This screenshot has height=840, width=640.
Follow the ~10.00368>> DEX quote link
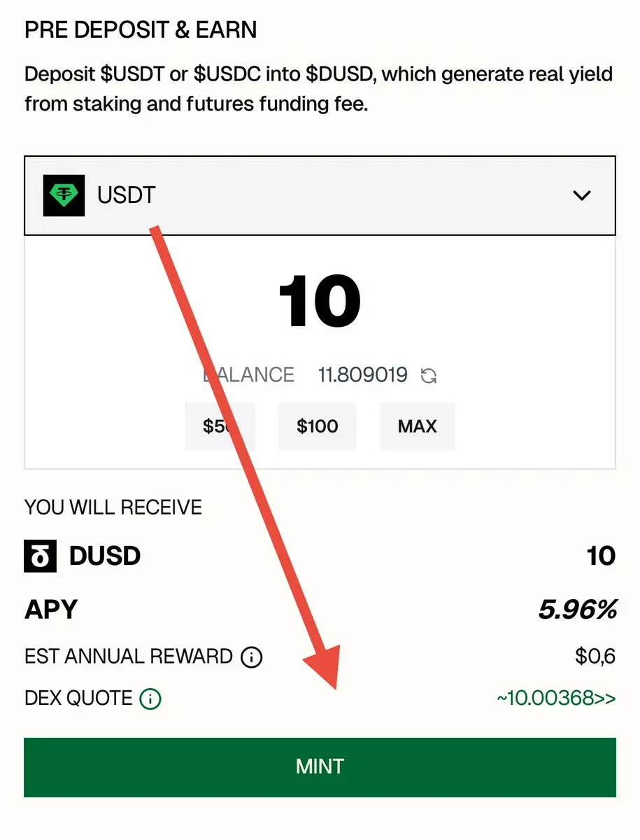(556, 699)
